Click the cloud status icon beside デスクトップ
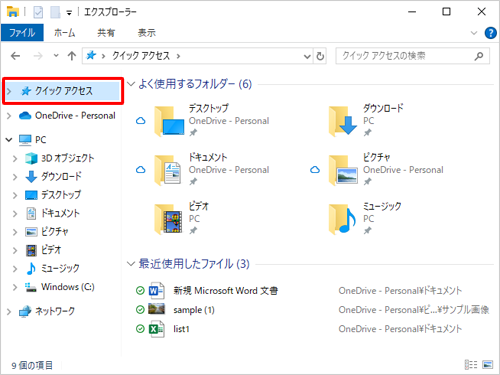Viewport: 500px width, 375px height. [x=141, y=121]
